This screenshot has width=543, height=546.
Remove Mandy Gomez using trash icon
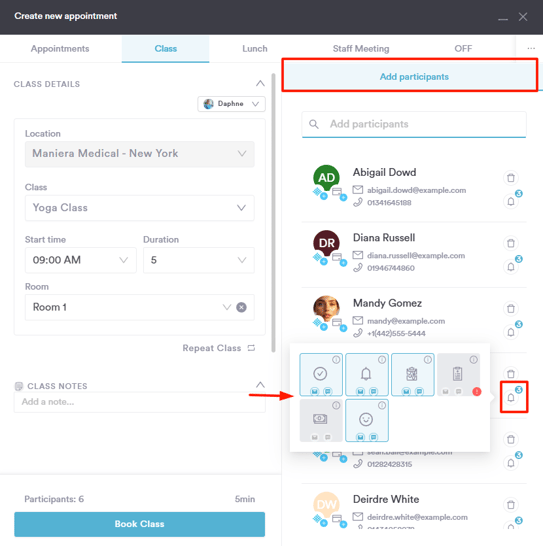coord(511,309)
